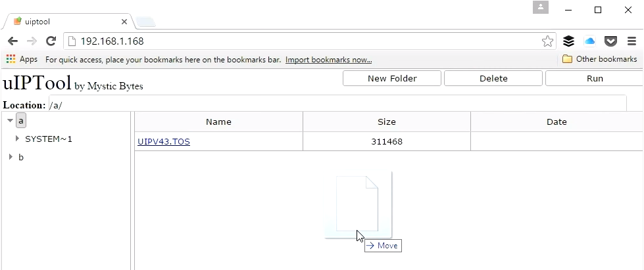Click the Size column header
Viewport: 644px width, 270px height.
[387, 122]
